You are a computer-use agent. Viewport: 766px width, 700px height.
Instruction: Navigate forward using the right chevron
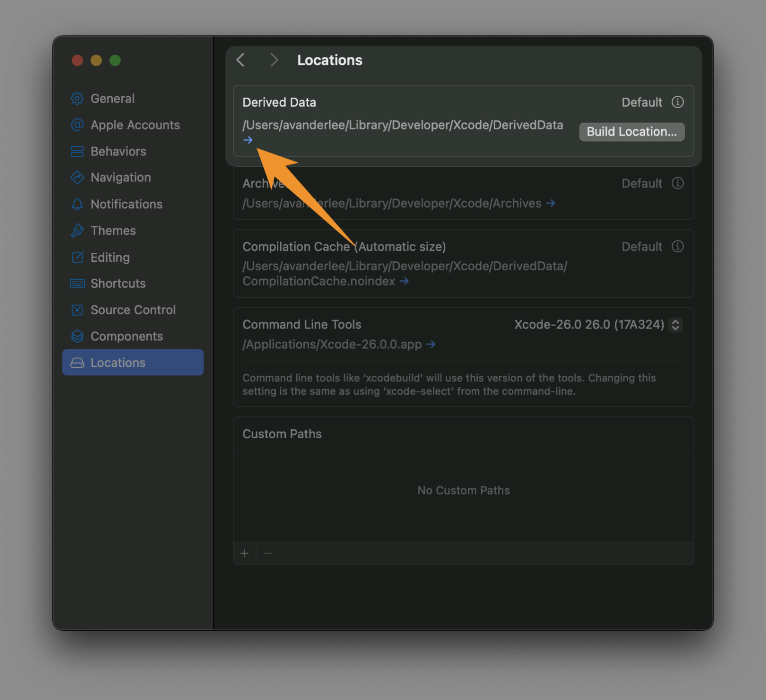(x=274, y=60)
